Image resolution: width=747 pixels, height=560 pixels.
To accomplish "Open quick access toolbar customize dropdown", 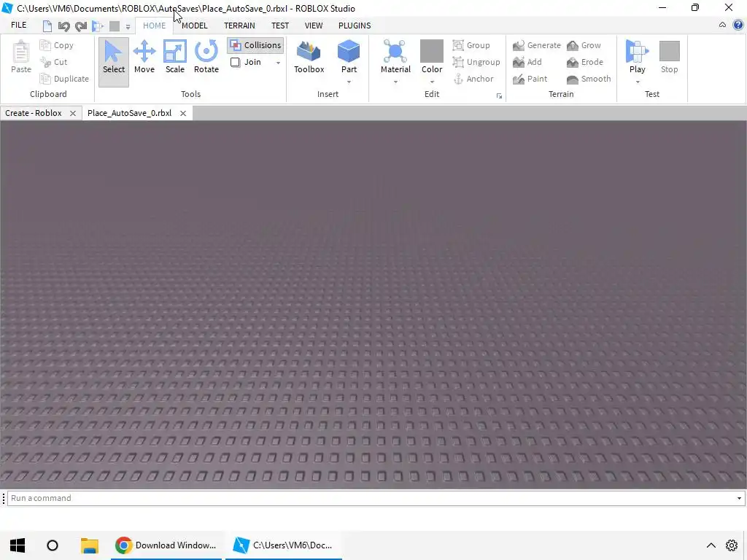I will click(x=128, y=27).
